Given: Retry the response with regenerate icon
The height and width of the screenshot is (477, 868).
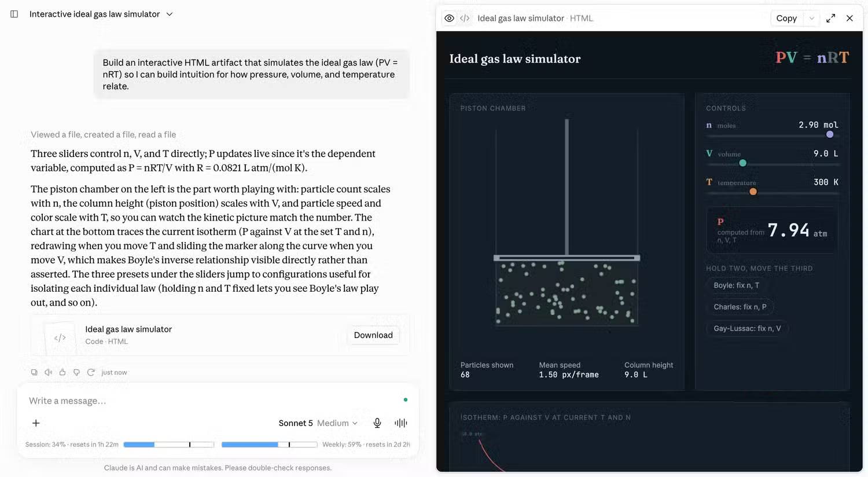Looking at the screenshot, I should click(x=91, y=372).
